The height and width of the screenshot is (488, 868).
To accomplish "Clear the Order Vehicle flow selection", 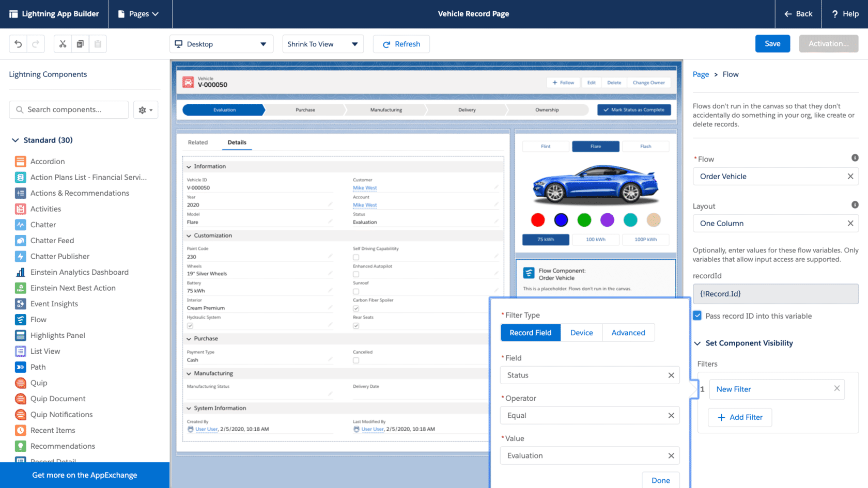I will [850, 177].
